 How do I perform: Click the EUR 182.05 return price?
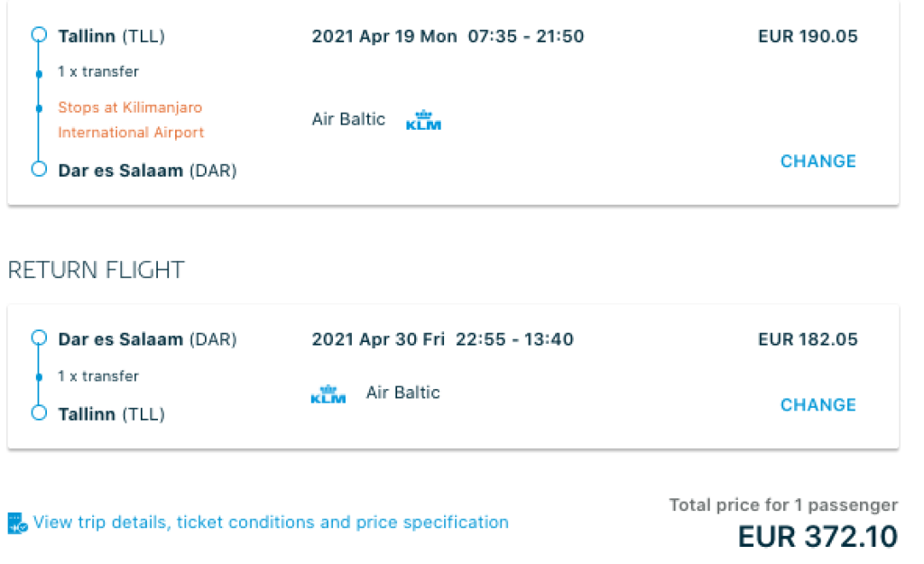(808, 340)
